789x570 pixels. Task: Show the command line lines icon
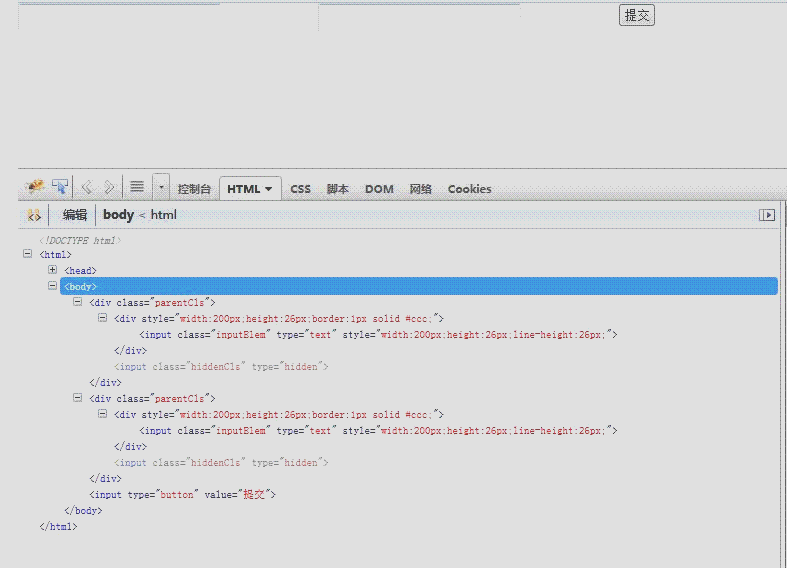click(137, 187)
